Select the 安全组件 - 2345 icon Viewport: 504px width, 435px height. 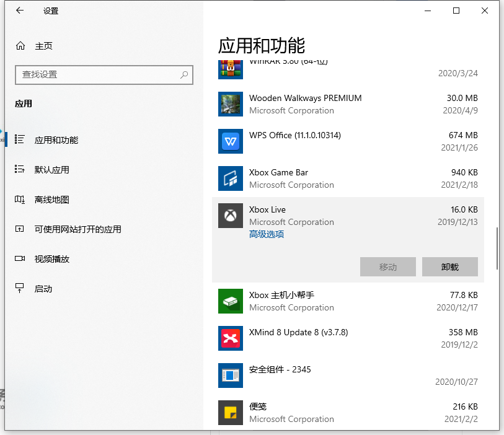coord(231,376)
